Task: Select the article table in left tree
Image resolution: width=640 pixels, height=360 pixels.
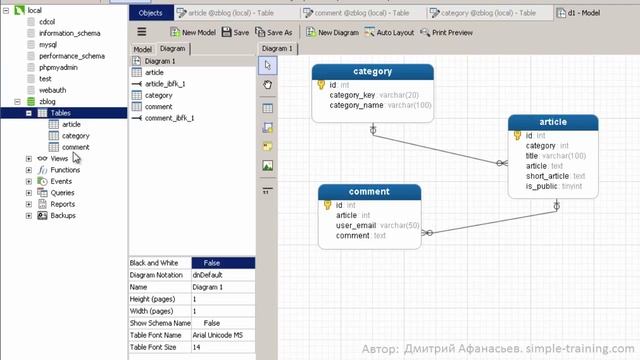Action: click(71, 124)
